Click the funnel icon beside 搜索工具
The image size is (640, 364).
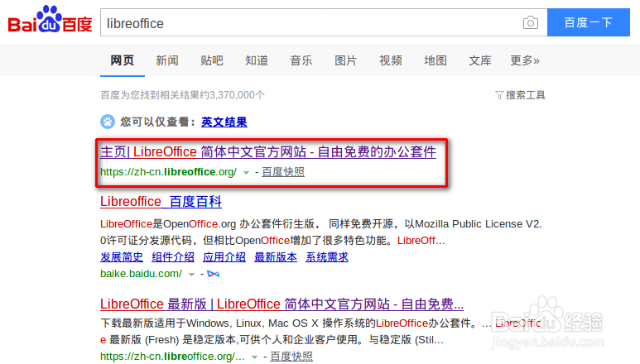tap(499, 95)
